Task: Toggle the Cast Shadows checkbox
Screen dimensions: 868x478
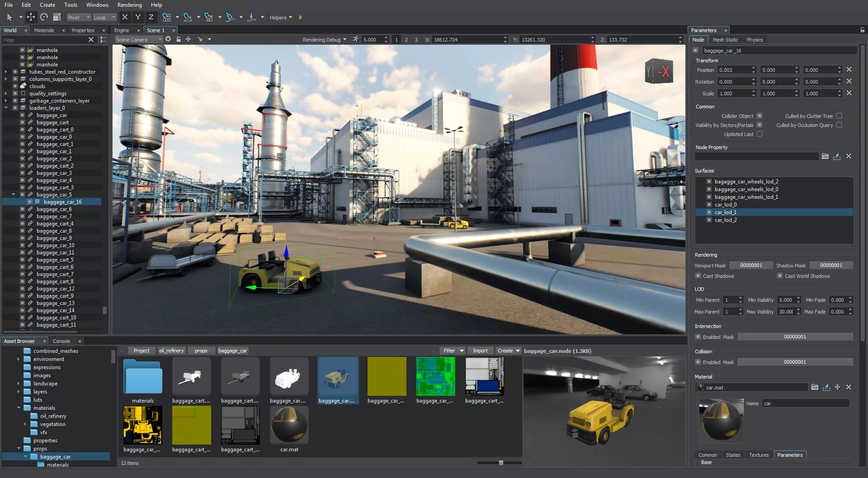Action: (698, 276)
